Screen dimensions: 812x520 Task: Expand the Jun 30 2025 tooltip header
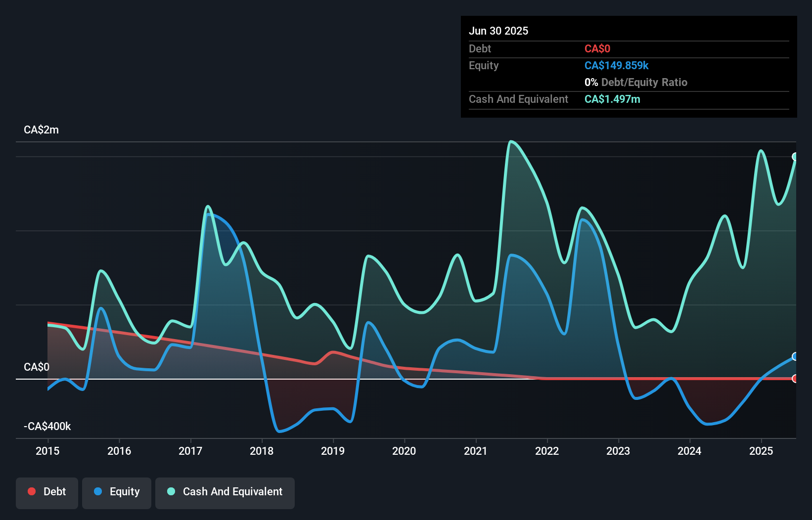498,31
